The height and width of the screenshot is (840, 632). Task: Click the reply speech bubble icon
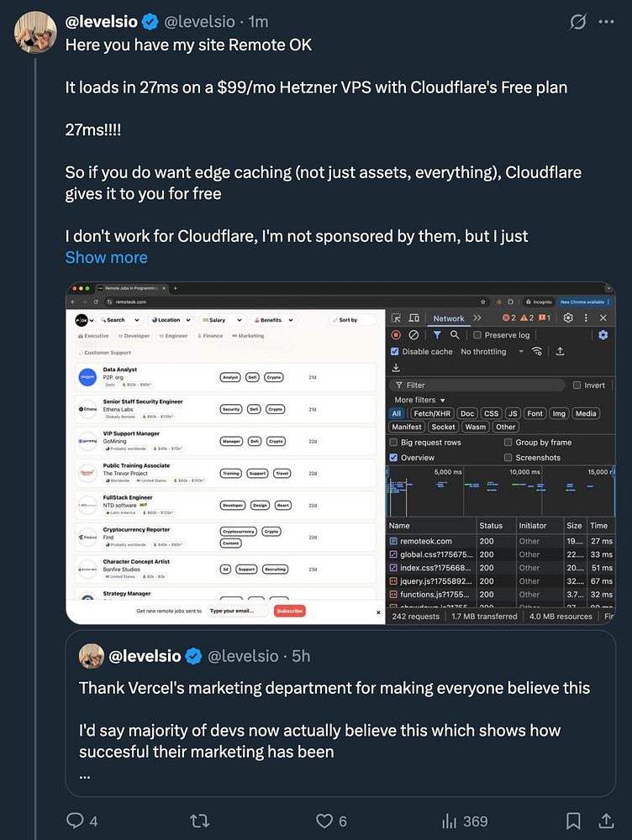coord(76,821)
